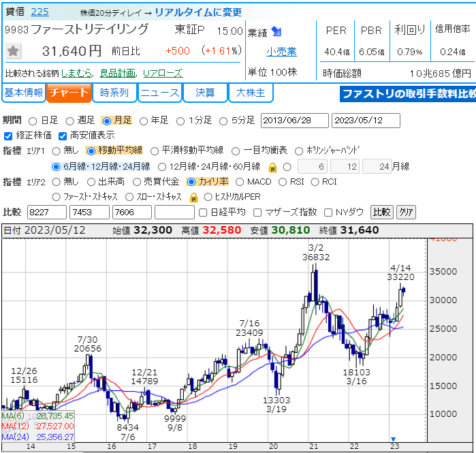Select the 移動平均線 indicator
The image size is (476, 453).
point(91,151)
